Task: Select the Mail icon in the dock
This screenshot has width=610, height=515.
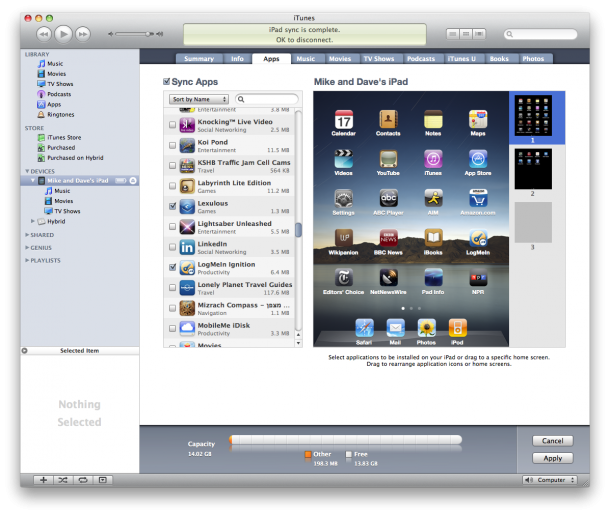Action: 395,328
